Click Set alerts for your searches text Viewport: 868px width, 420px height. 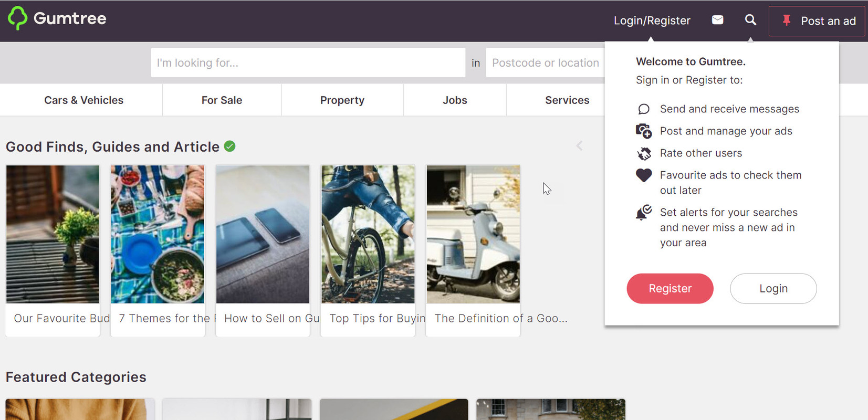[x=729, y=212]
